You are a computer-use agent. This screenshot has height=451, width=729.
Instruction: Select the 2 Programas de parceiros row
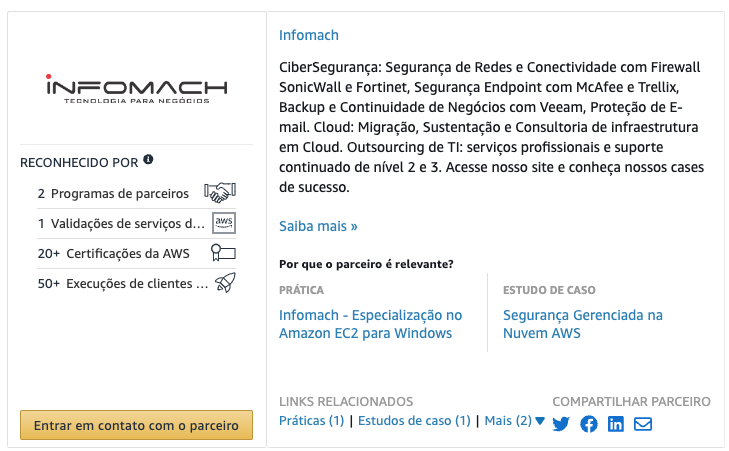137,193
